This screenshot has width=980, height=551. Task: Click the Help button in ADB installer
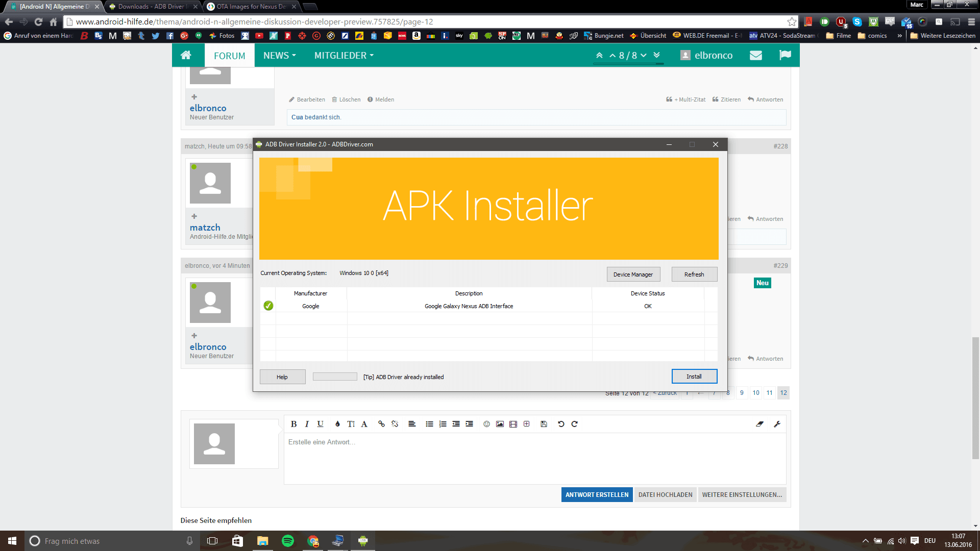(x=282, y=377)
